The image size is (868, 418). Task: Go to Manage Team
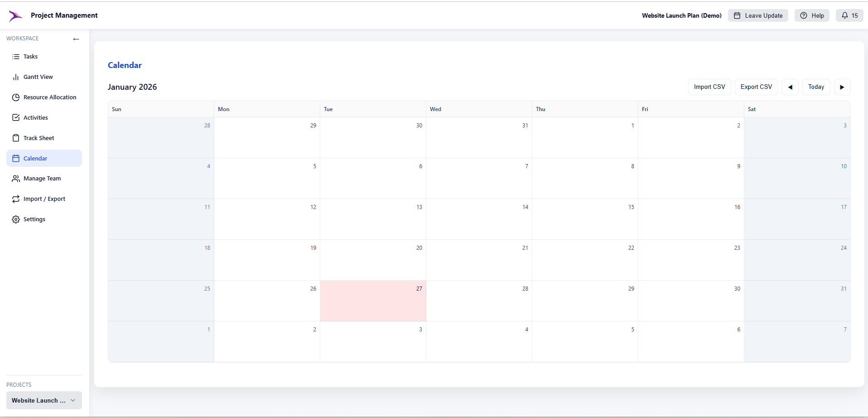point(42,178)
